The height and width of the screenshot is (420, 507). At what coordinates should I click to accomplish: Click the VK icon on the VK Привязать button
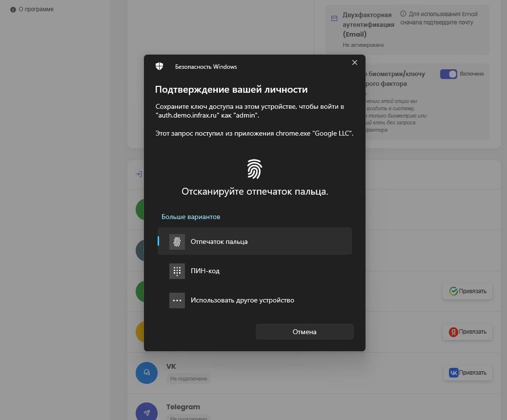point(454,373)
